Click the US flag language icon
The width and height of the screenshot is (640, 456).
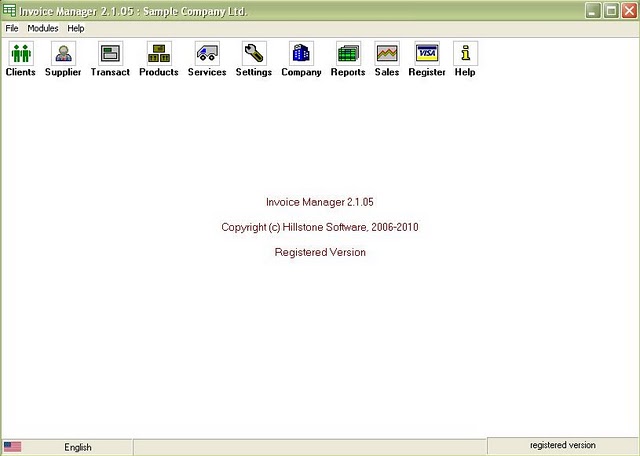click(x=13, y=447)
